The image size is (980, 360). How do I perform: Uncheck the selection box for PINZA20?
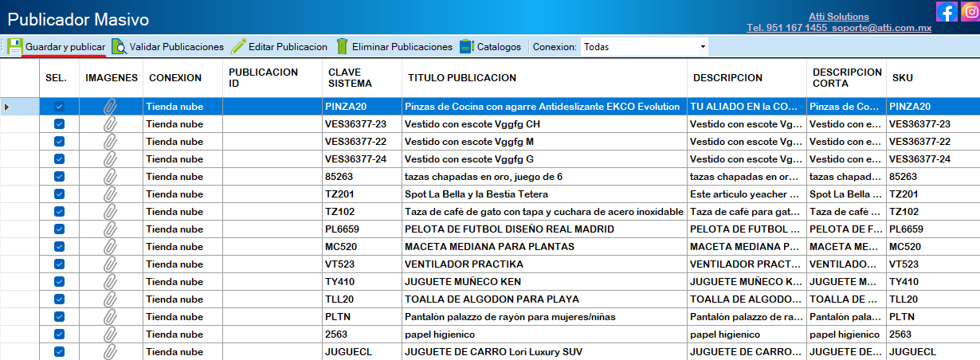[x=59, y=107]
